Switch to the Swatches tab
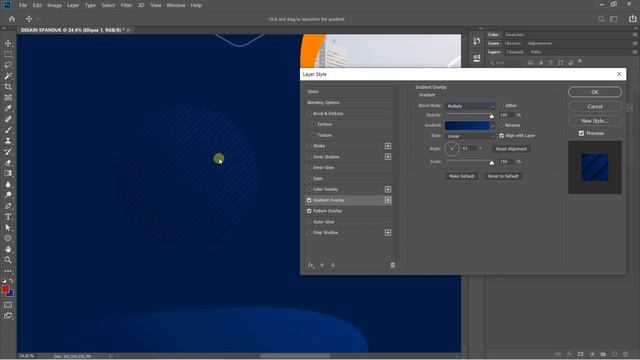Screen dimensions: 640x360 click(514, 35)
